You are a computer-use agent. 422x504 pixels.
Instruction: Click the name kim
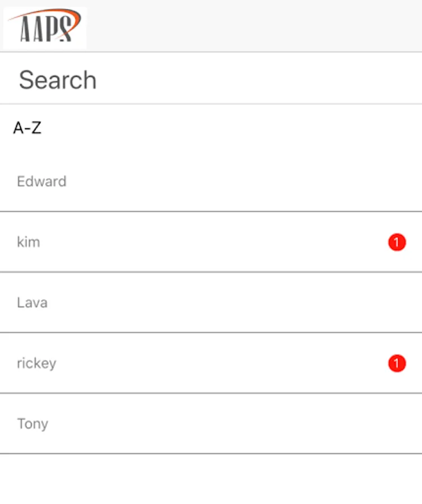[x=29, y=242]
